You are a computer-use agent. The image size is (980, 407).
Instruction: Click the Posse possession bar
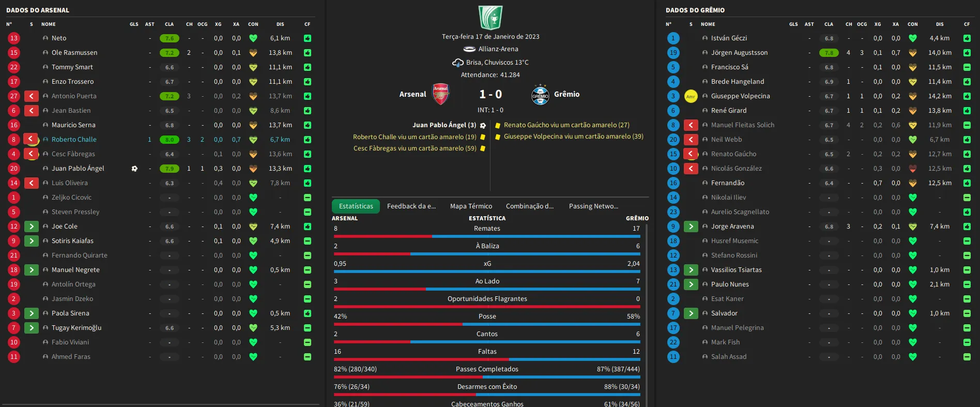(x=487, y=324)
